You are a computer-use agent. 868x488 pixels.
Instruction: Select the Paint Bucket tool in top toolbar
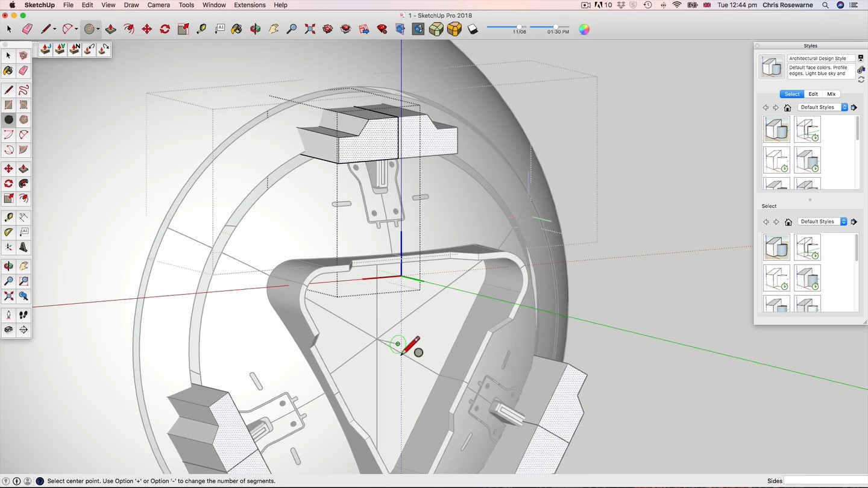pos(237,29)
